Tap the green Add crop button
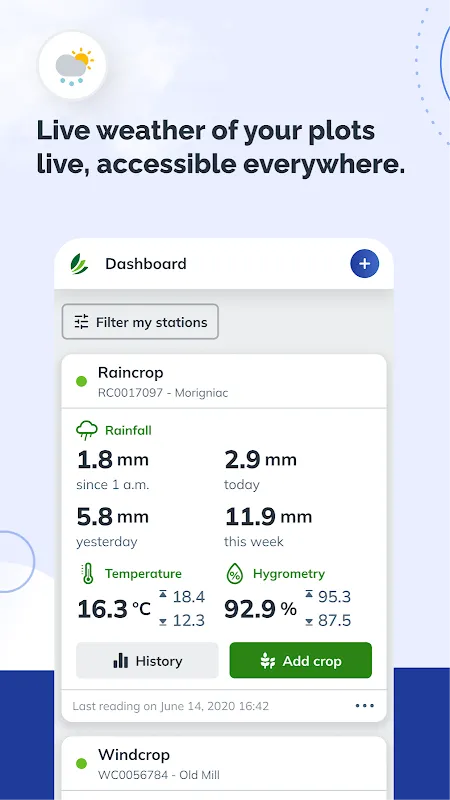This screenshot has width=450, height=800. [301, 661]
